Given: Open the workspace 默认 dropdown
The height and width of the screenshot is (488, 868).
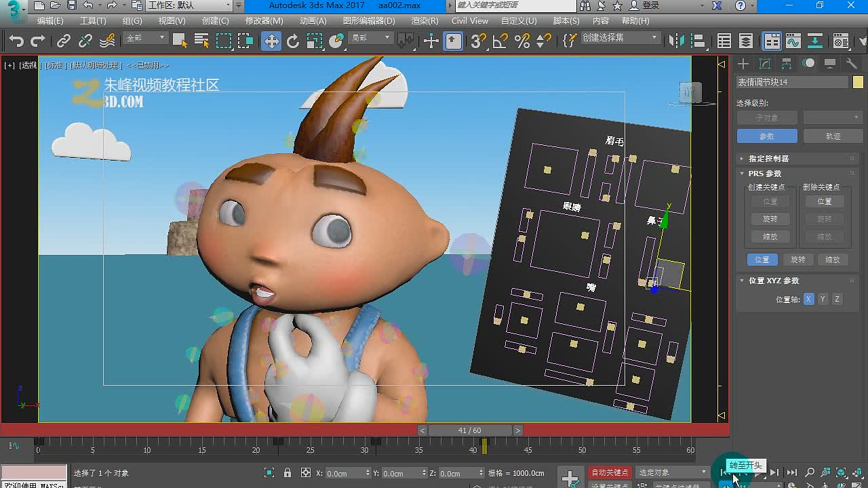Looking at the screenshot, I should pos(190,5).
